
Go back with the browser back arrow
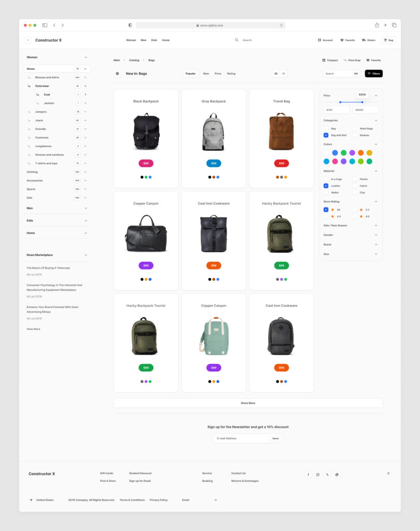pyautogui.click(x=54, y=25)
